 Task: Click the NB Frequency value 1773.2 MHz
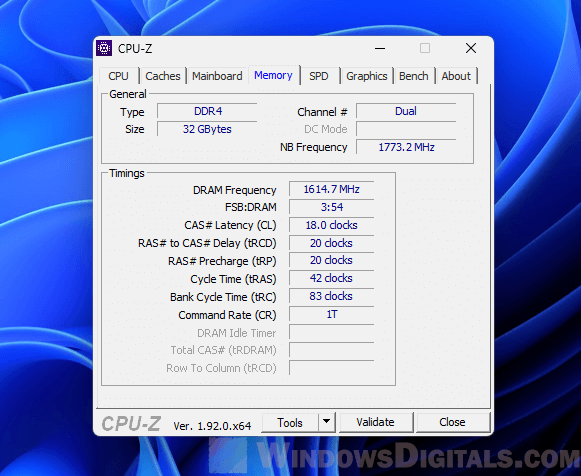(406, 147)
